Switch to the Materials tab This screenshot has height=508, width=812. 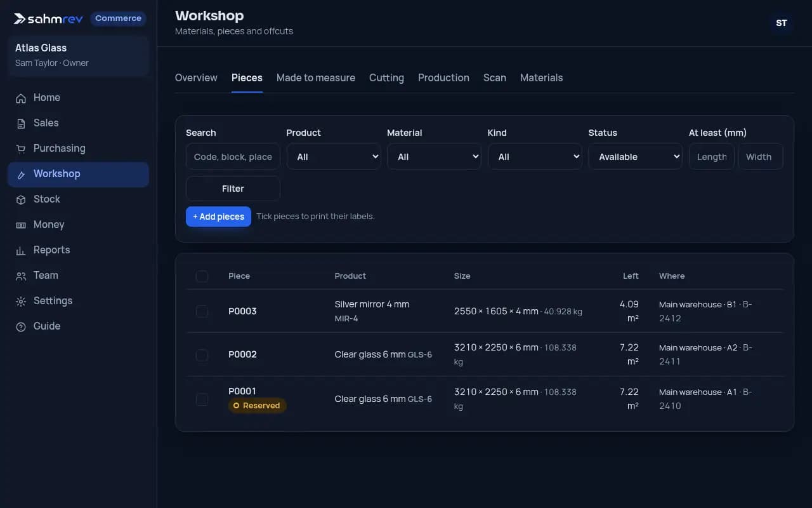pyautogui.click(x=541, y=77)
